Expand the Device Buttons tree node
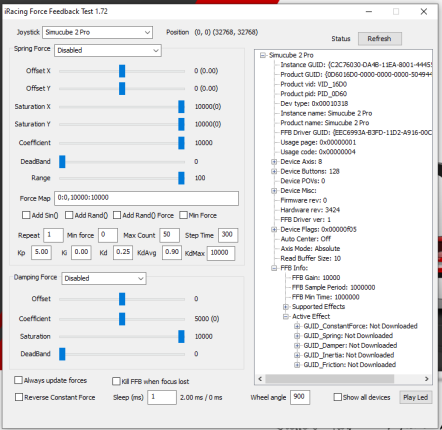 pos(274,171)
